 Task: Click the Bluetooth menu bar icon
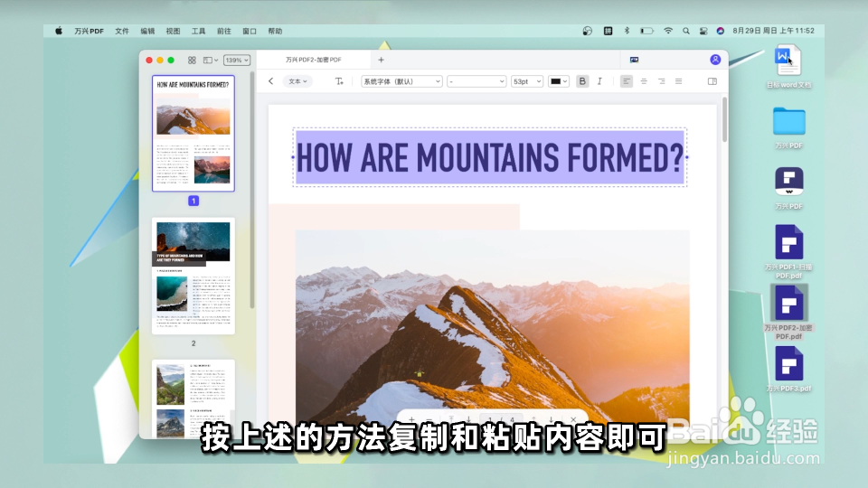[627, 31]
